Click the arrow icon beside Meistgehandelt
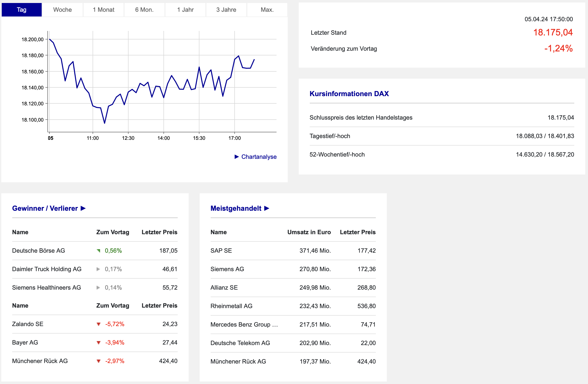The width and height of the screenshot is (588, 384). (x=267, y=208)
